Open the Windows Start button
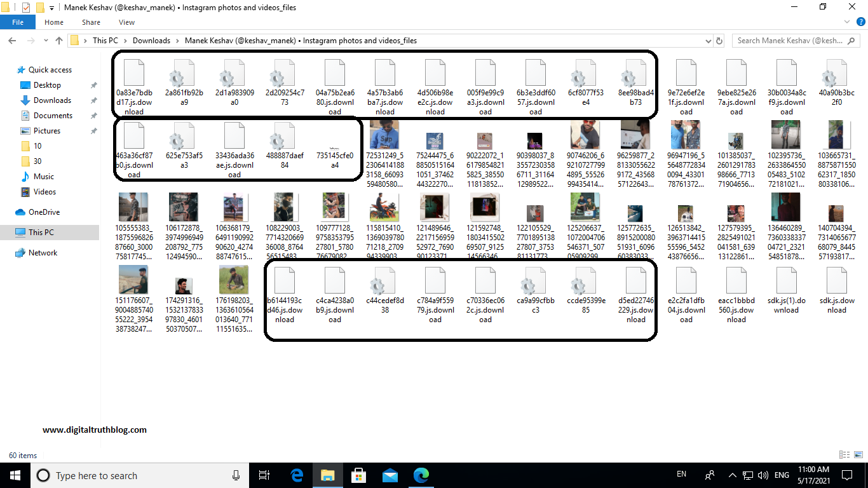The height and width of the screenshot is (488, 868). 15,475
